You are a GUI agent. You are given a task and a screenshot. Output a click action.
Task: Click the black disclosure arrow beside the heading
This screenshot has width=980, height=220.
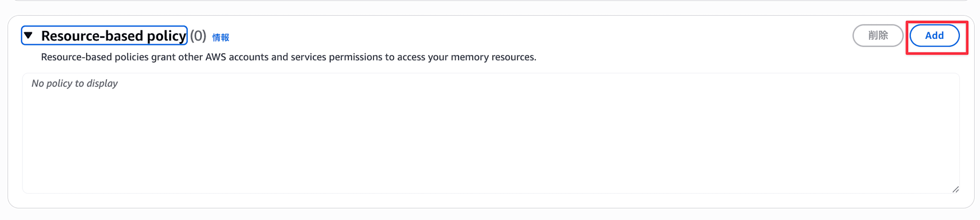pos(28,35)
